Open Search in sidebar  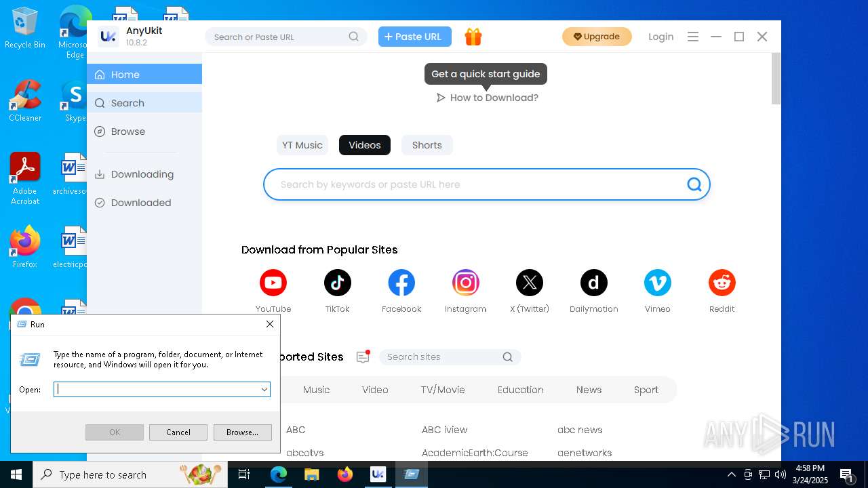144,103
